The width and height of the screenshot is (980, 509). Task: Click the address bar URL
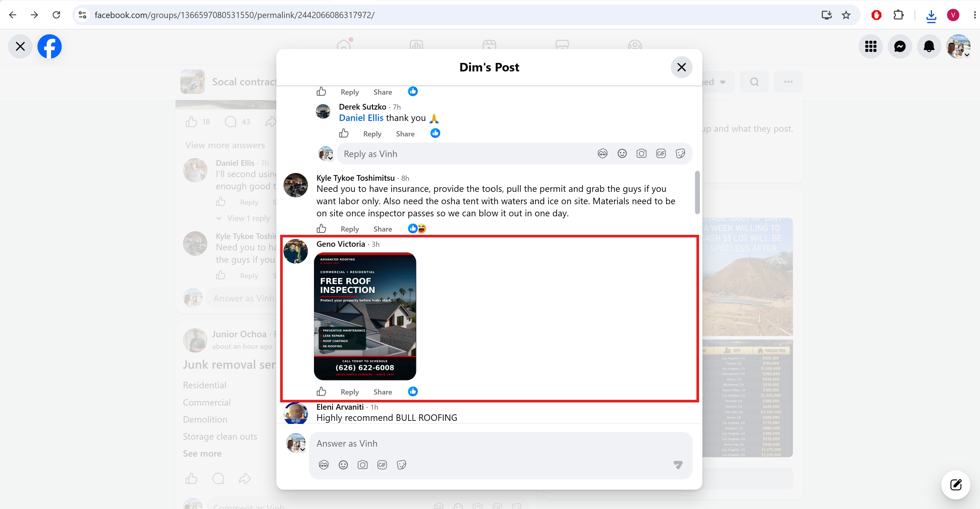[234, 15]
